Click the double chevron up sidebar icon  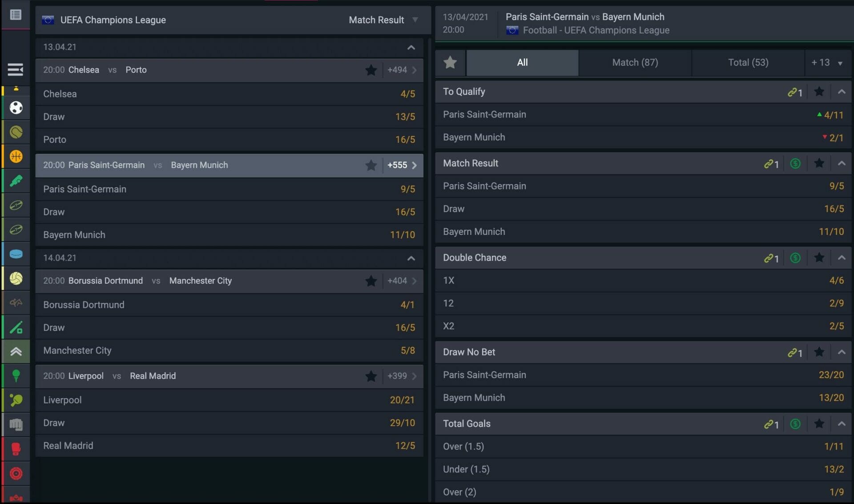[16, 351]
